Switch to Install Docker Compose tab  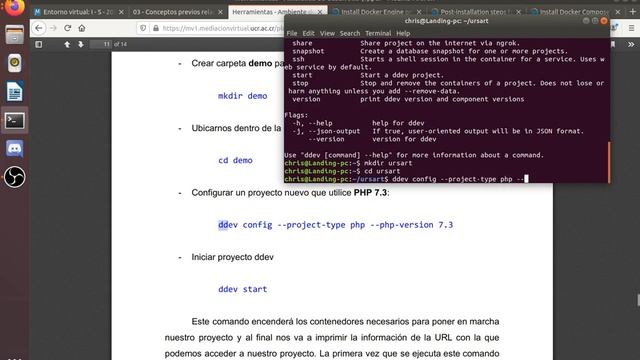[573, 12]
